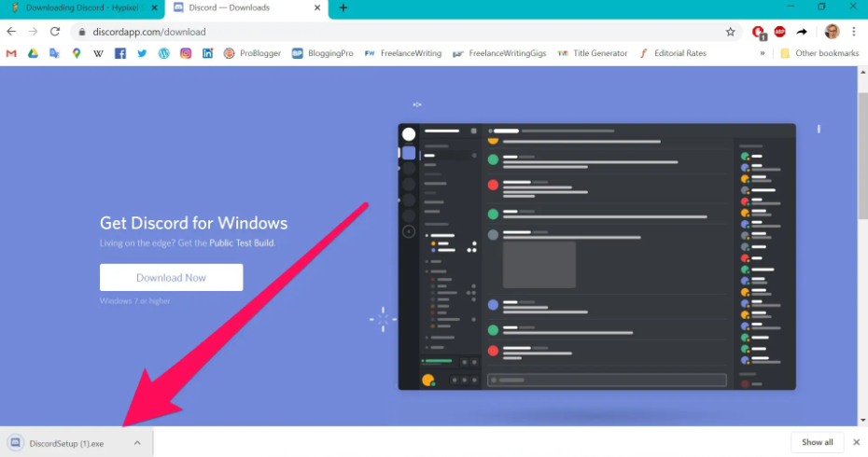
Task: Open the downloaded DiscordSetup (1).exe file
Action: 66,443
